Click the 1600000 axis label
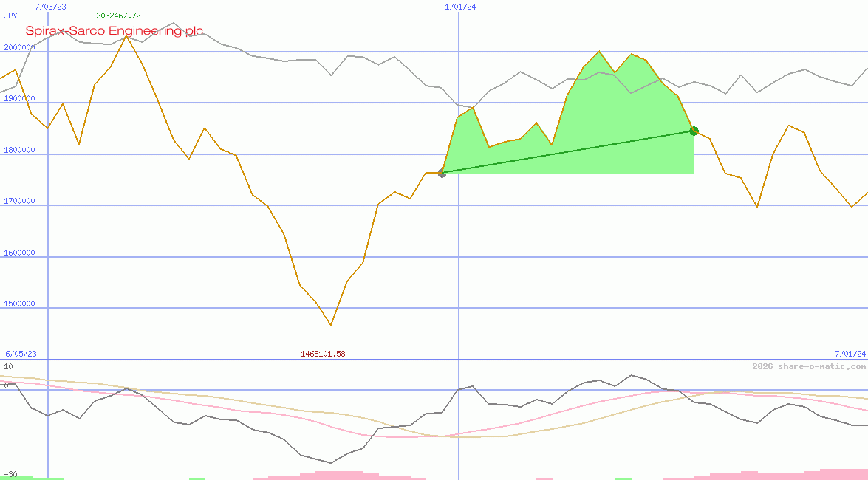Screen dimensions: 868x480 [x=19, y=253]
